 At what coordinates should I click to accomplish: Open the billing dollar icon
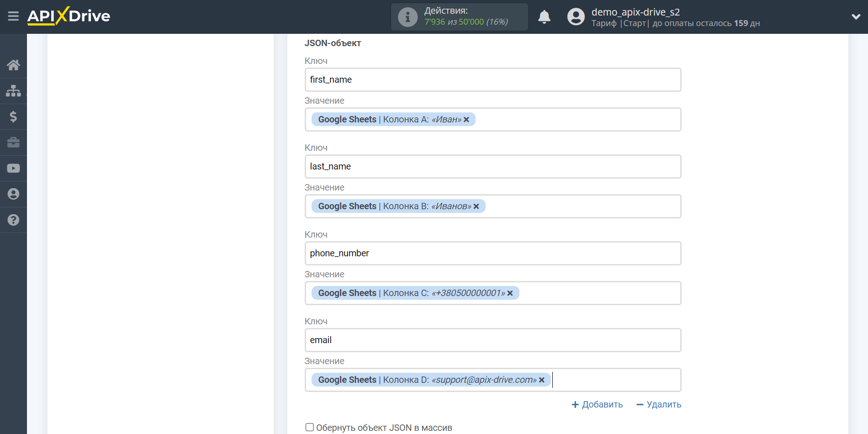pyautogui.click(x=13, y=116)
